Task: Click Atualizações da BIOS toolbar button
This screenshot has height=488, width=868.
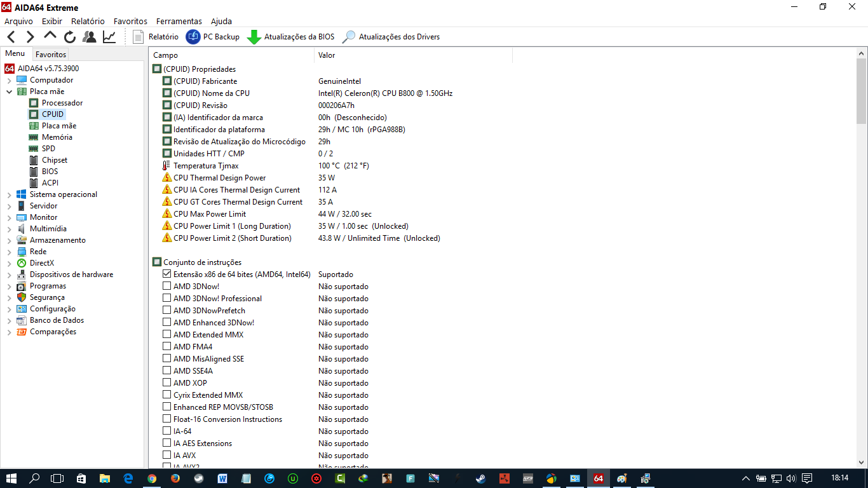Action: coord(291,37)
